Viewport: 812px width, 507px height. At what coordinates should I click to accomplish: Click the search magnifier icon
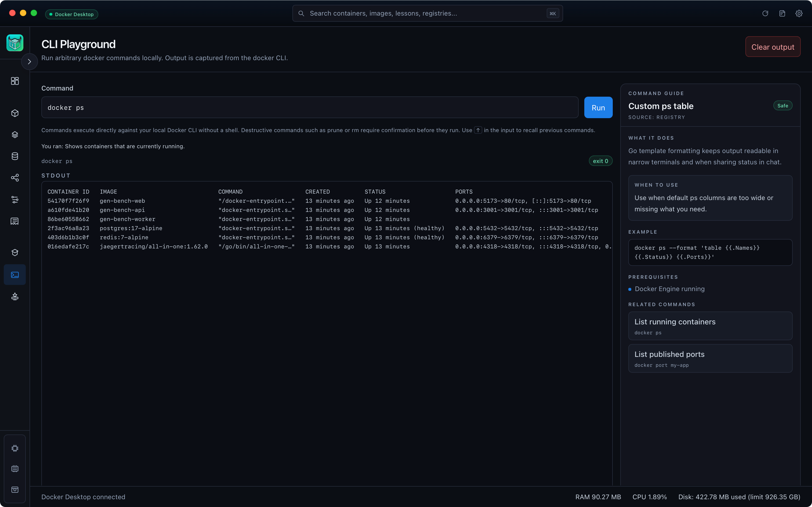301,13
